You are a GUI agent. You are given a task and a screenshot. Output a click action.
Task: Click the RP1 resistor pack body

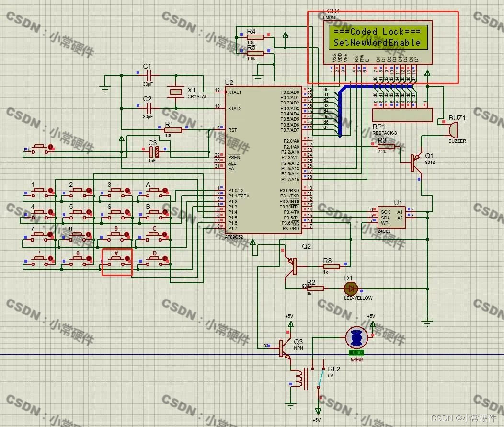pos(402,115)
